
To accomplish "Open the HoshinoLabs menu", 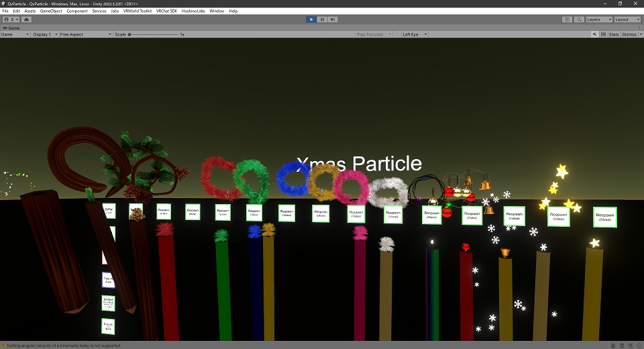I will click(x=193, y=11).
